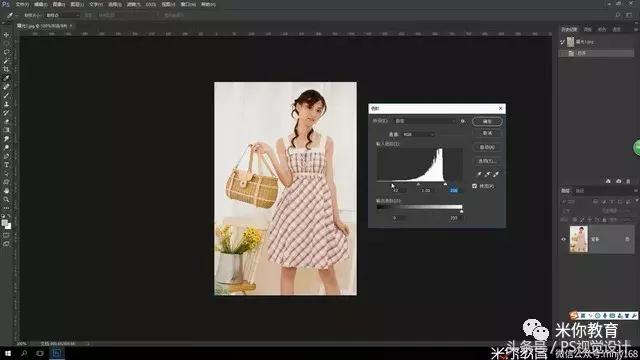Image resolution: width=640 pixels, height=360 pixels.
Task: Open the Levels preset options gear
Action: point(462,121)
